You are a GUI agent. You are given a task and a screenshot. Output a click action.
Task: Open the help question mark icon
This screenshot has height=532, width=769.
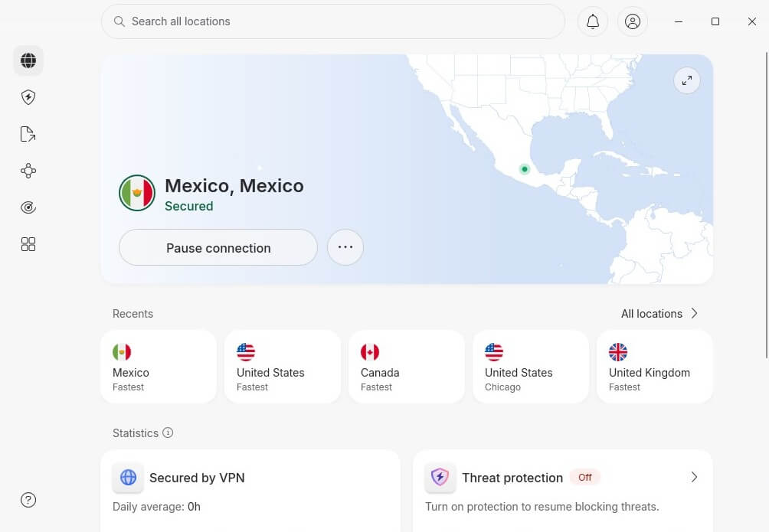coord(28,500)
